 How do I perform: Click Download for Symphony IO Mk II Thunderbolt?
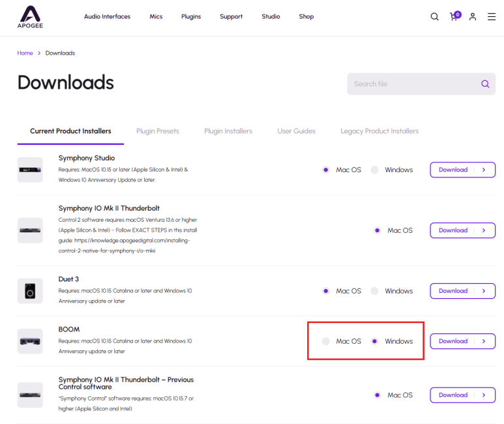462,230
